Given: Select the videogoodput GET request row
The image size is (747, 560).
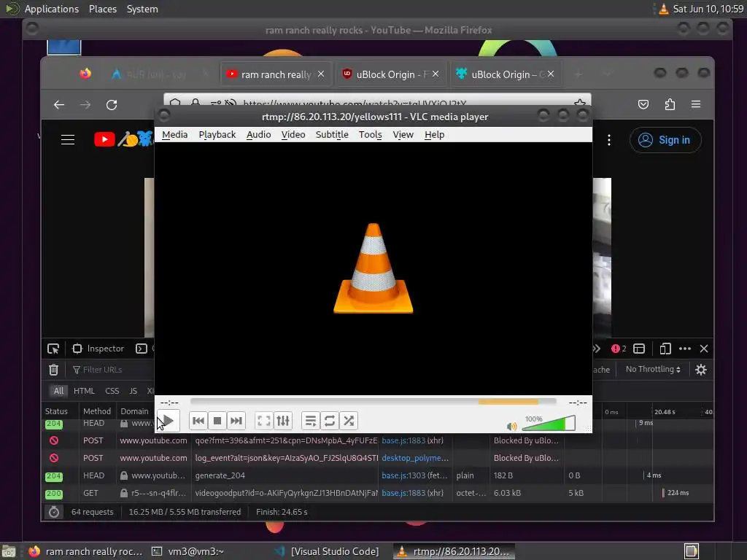Looking at the screenshot, I should (x=378, y=493).
